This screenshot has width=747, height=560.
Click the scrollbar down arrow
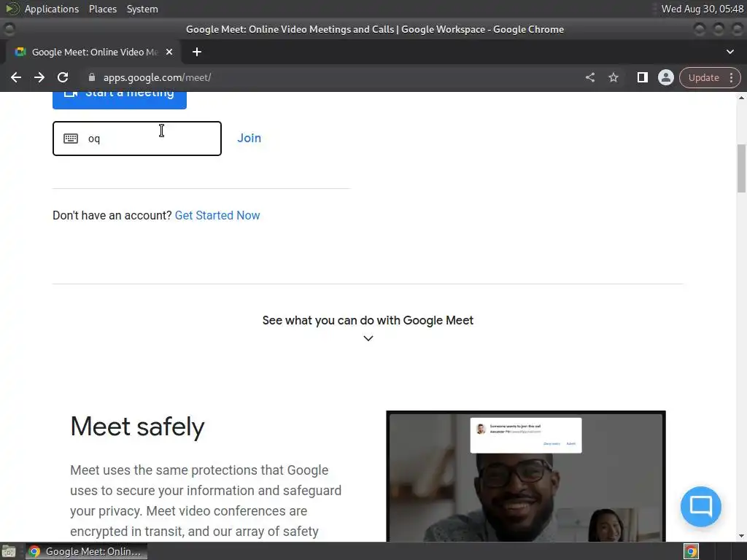[x=741, y=537]
